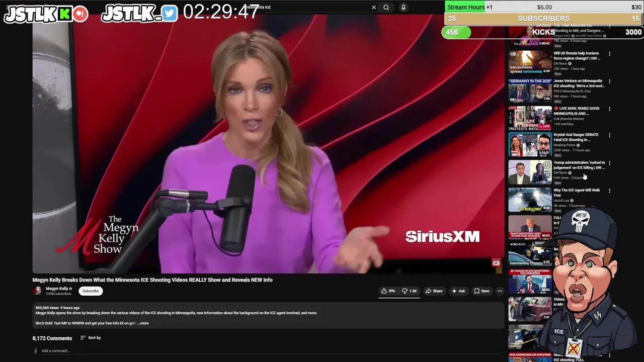Screen dimensions: 644x362
Task: Open options menu for Trump administration video
Action: point(609,163)
